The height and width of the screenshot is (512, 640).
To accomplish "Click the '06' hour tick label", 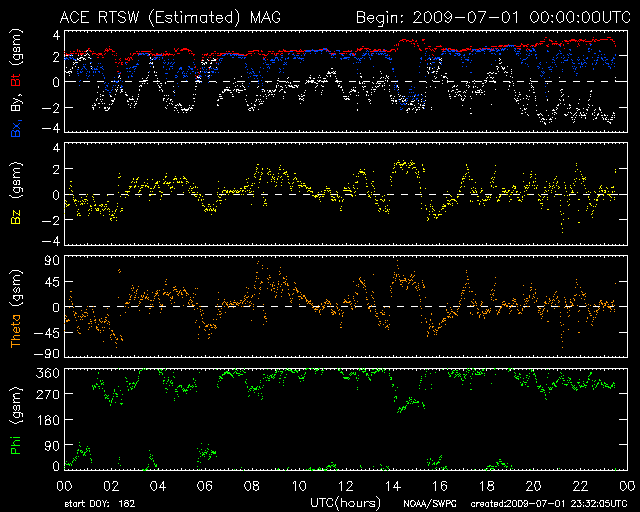I will pyautogui.click(x=205, y=486).
